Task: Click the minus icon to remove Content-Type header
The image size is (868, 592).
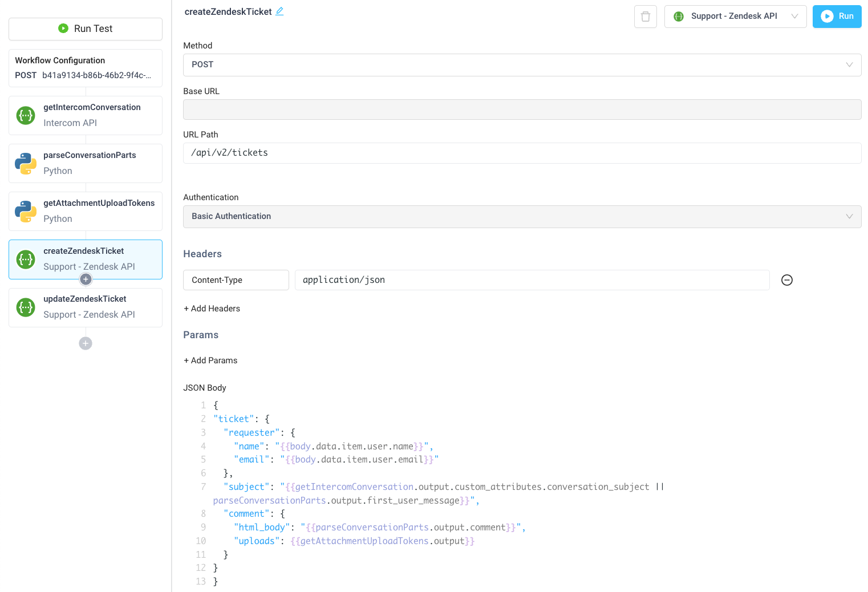Action: [x=787, y=280]
